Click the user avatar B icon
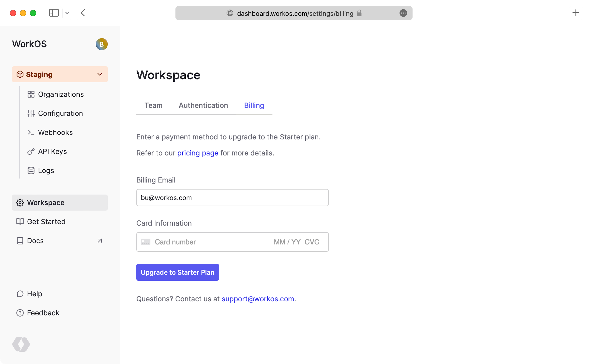The image size is (589, 364). [102, 44]
